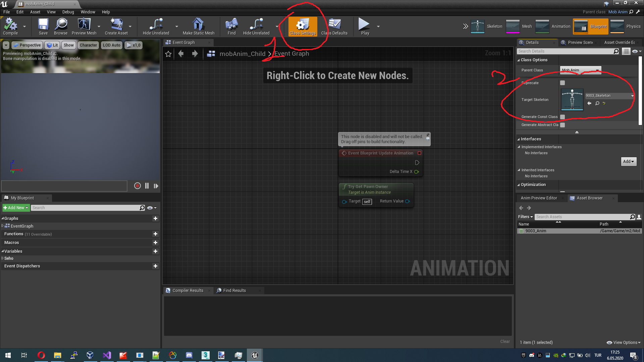This screenshot has width=644, height=362.
Task: Switch to Physics editor mode
Action: coord(626,26)
